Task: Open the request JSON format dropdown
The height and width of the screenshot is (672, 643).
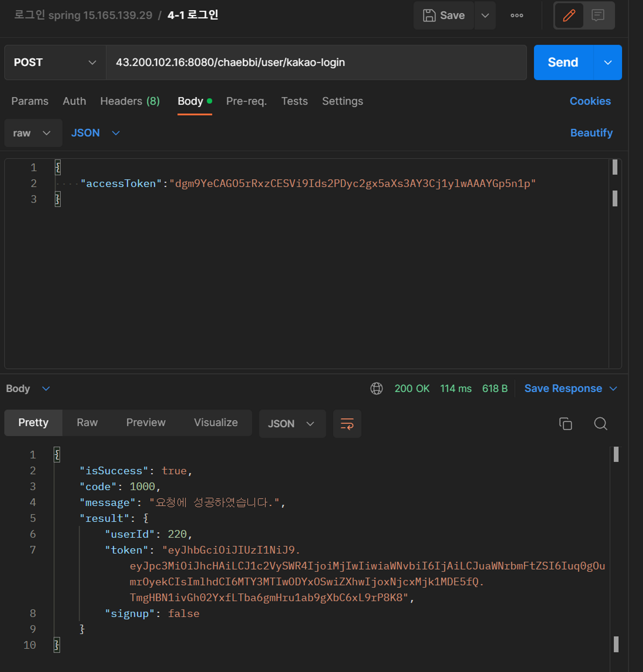Action: pyautogui.click(x=95, y=133)
